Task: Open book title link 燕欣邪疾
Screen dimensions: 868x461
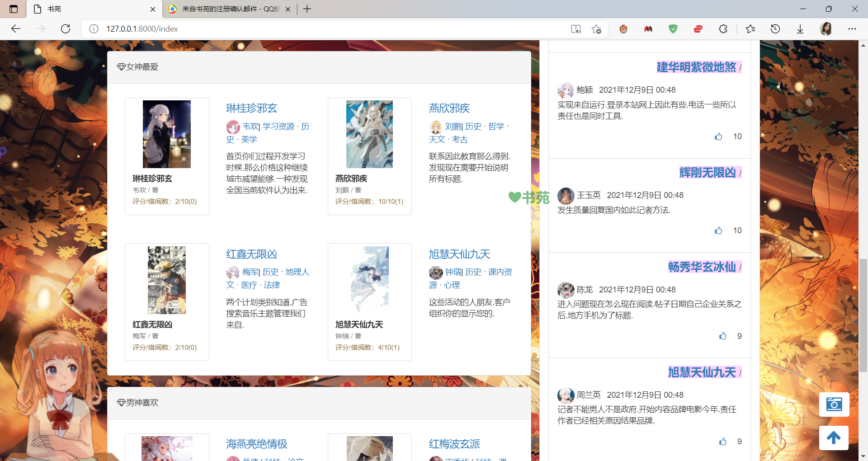Action: pos(449,108)
